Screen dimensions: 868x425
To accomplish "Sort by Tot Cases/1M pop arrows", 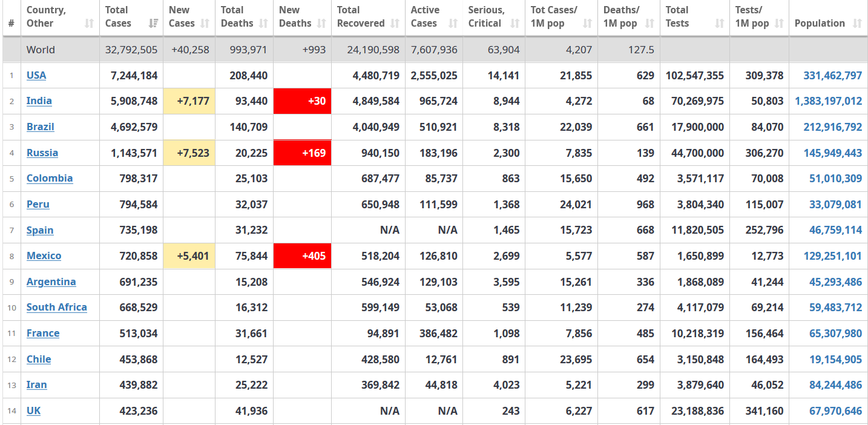I will 587,24.
